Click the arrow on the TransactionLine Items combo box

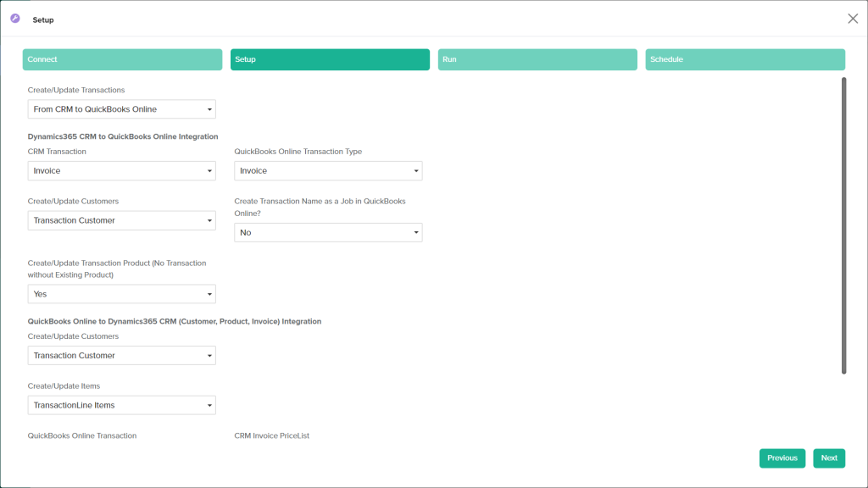coord(209,406)
